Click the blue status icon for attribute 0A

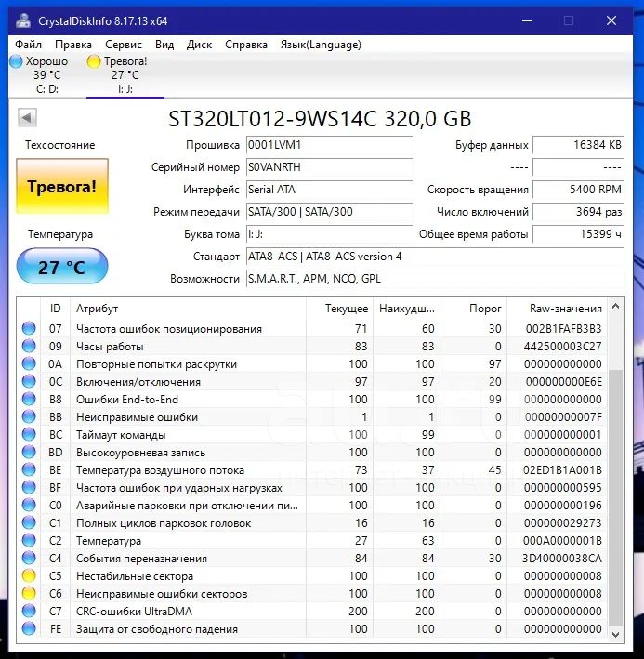click(x=29, y=363)
